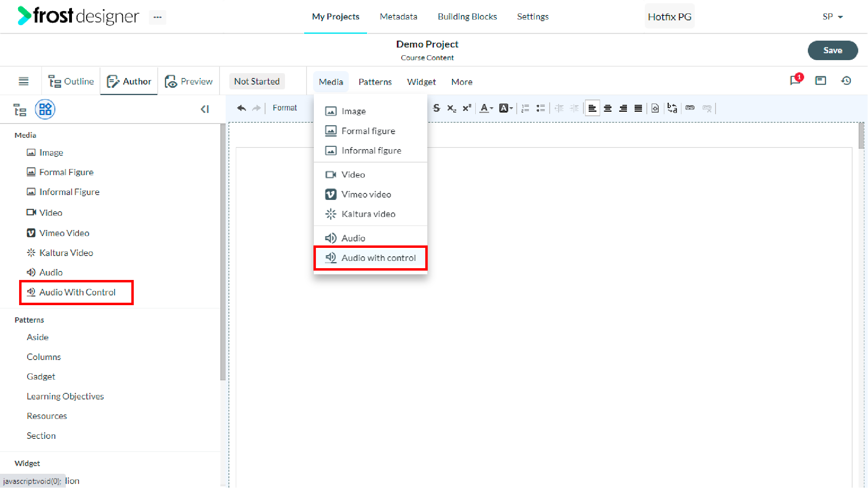Viewport: 868px width, 488px height.
Task: Open the Building Blocks page
Action: click(467, 17)
